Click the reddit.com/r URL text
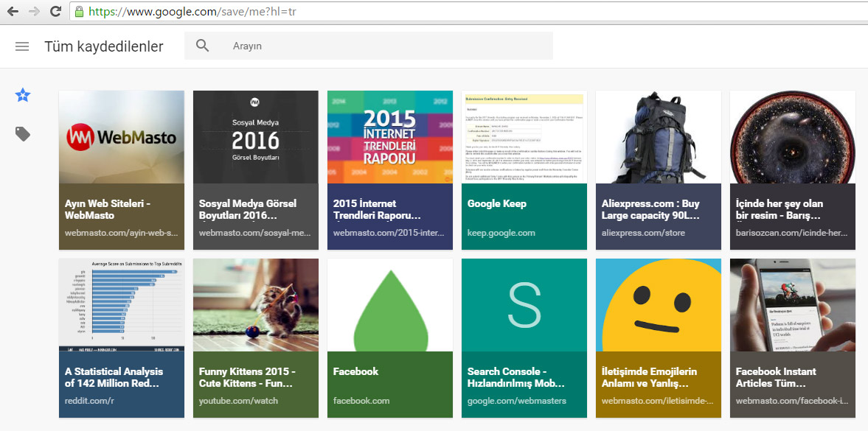 (x=88, y=401)
